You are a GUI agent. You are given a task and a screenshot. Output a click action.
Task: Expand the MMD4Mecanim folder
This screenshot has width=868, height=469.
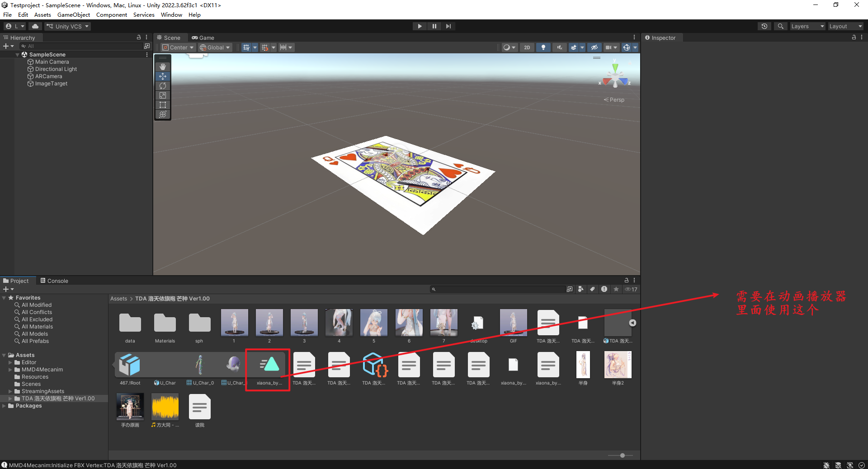point(10,370)
